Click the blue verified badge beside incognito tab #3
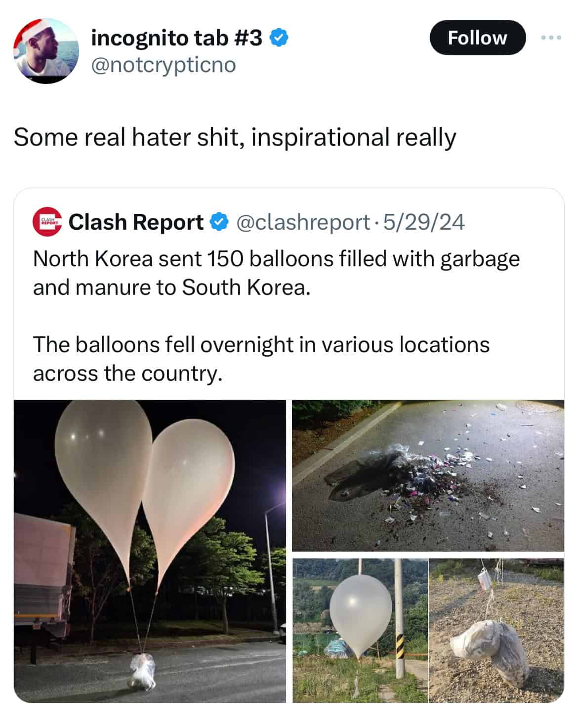Viewport: 578px width, 728px height. pos(279,38)
